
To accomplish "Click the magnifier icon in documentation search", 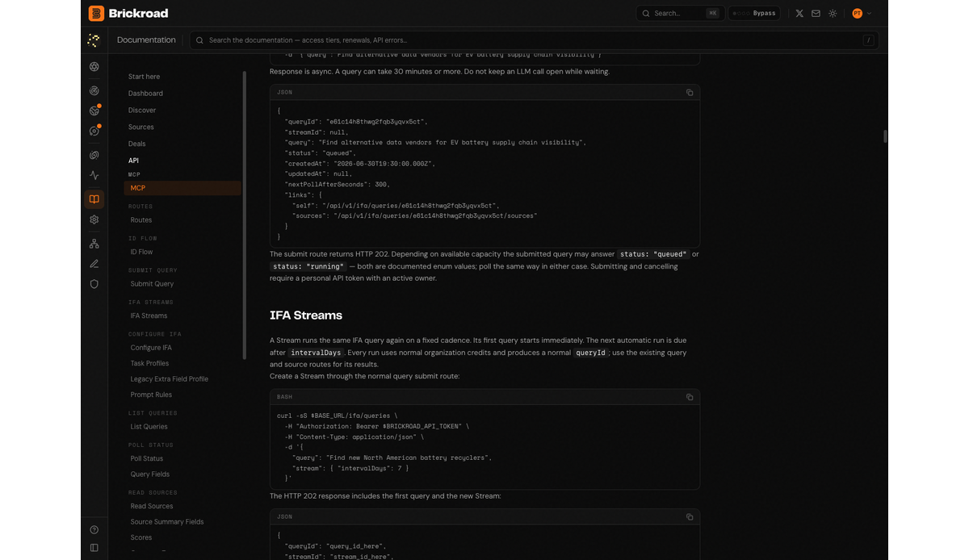I will click(199, 40).
